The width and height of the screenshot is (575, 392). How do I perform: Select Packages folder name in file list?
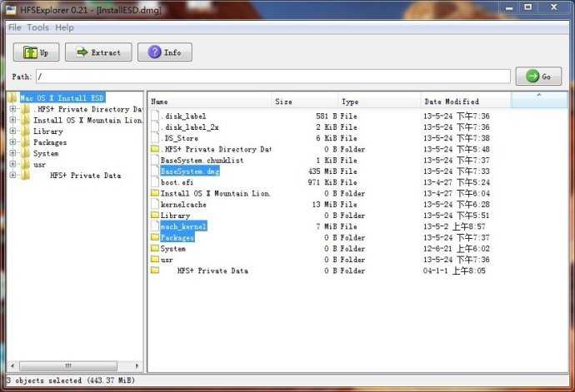click(177, 237)
